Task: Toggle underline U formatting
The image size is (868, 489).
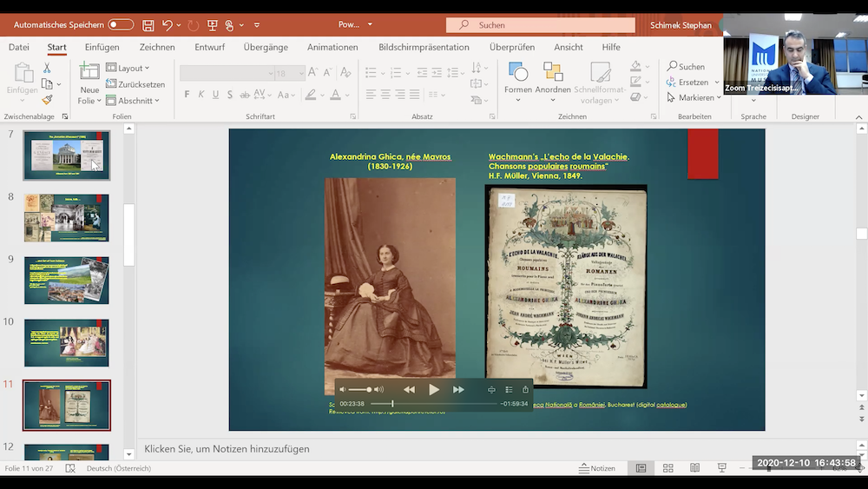Action: pos(215,94)
